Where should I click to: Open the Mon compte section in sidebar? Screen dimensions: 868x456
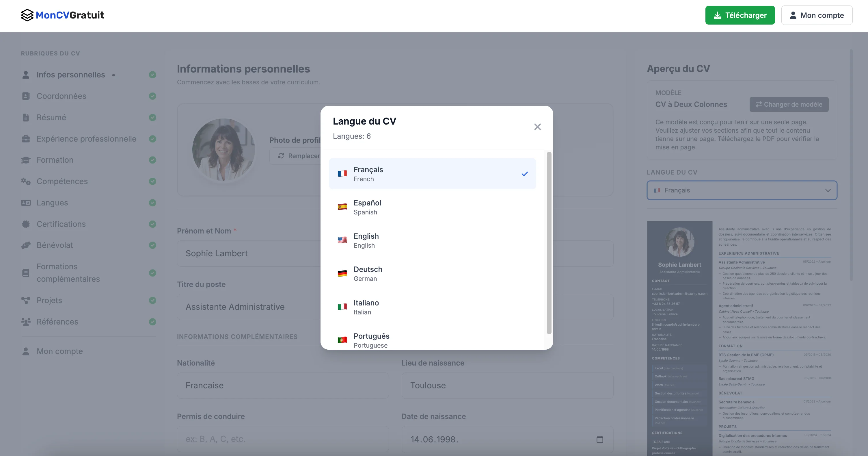tap(60, 351)
